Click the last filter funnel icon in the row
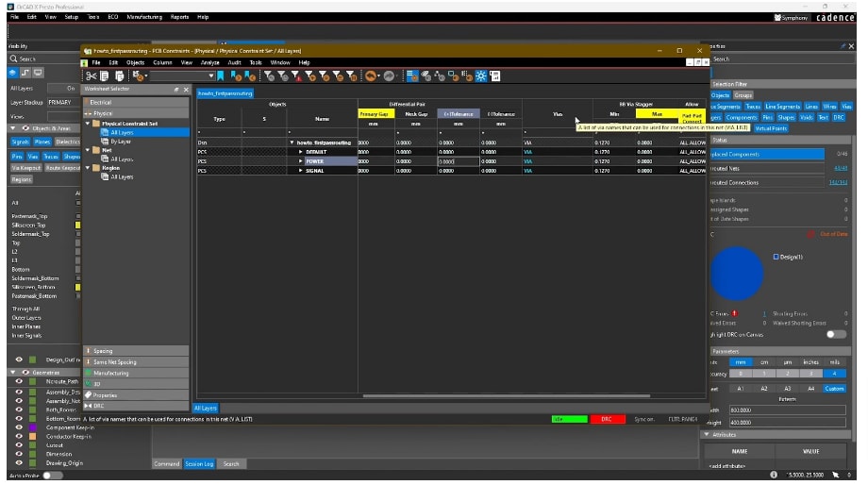Screen dimensions: 868x485 coord(351,75)
